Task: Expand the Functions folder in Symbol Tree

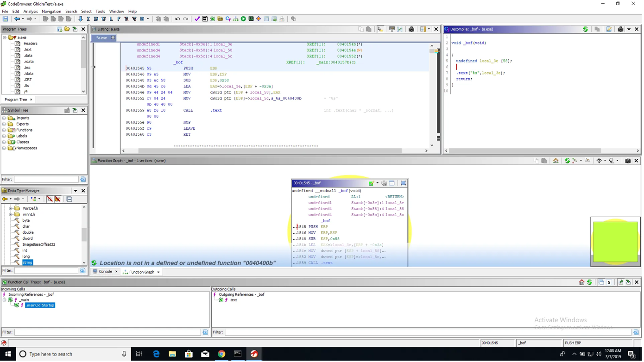Action: [4, 130]
